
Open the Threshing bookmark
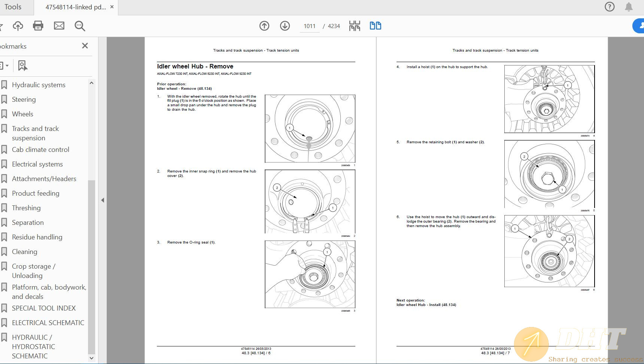point(26,208)
